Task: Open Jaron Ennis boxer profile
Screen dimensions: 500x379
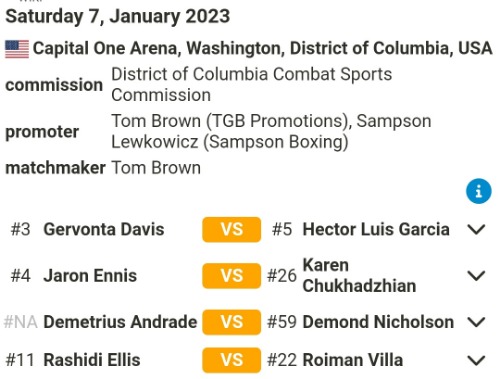Action: click(90, 276)
